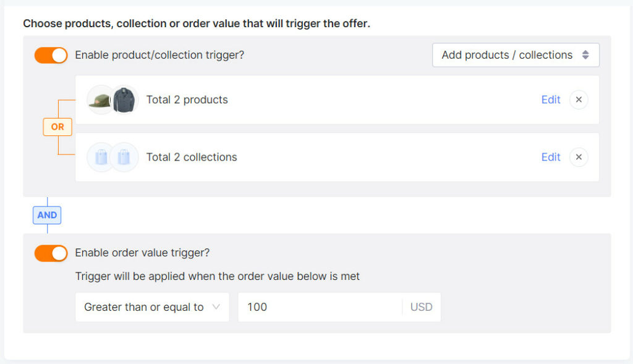The height and width of the screenshot is (364, 633).
Task: Disable the product/collection trigger toggle
Action: pos(51,55)
